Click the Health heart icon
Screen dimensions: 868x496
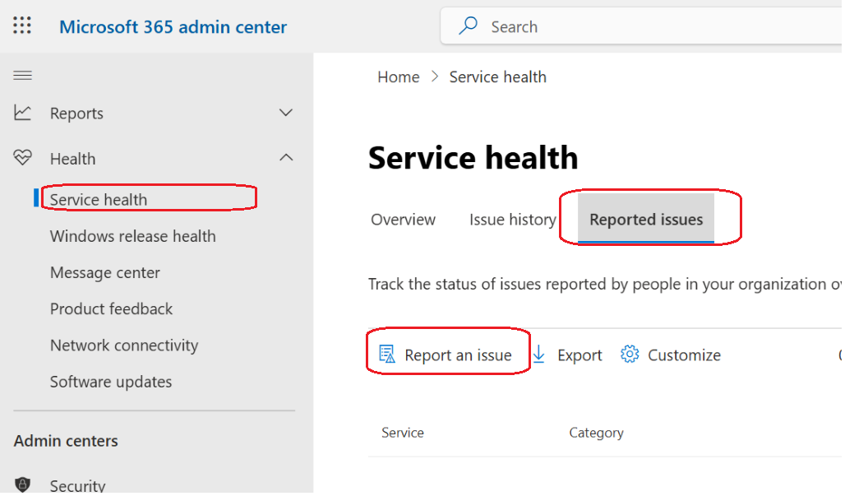(23, 158)
